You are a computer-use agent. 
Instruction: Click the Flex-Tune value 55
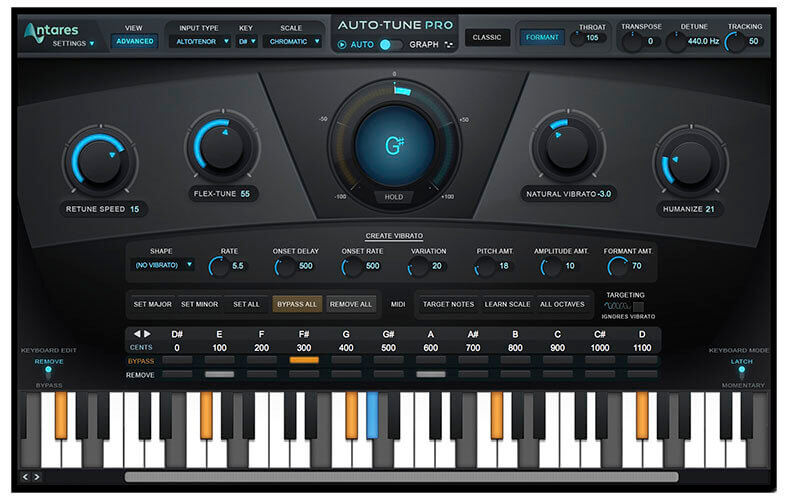[x=245, y=193]
